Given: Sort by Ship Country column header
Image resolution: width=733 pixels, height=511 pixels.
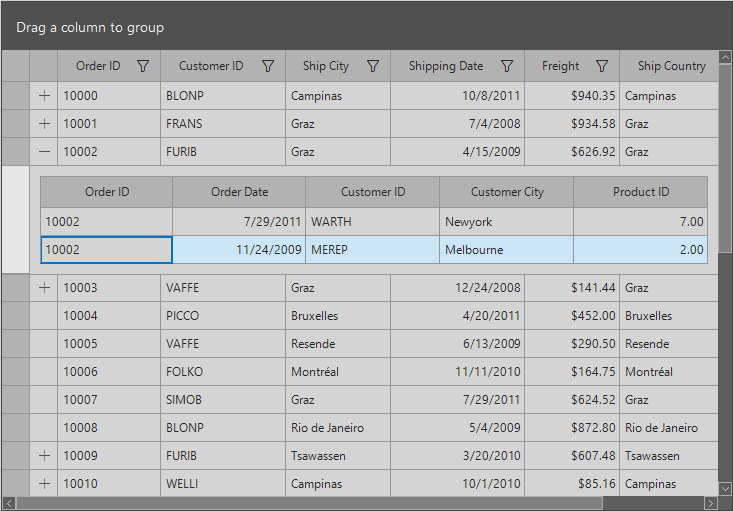Looking at the screenshot, I should click(669, 66).
